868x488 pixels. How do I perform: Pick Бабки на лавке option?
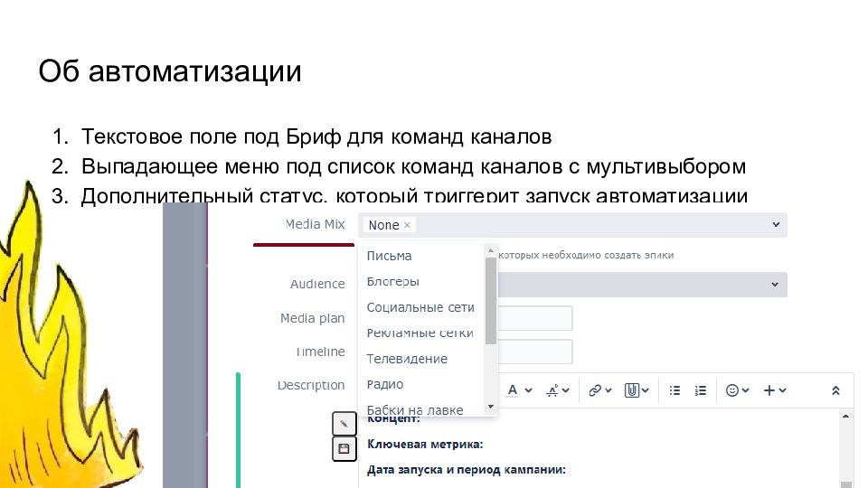point(414,409)
